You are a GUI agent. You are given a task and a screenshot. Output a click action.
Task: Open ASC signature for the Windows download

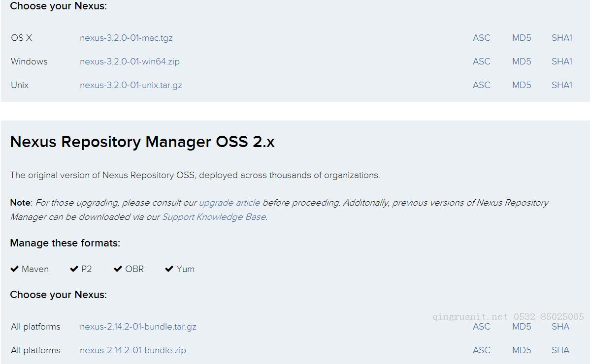tap(482, 61)
